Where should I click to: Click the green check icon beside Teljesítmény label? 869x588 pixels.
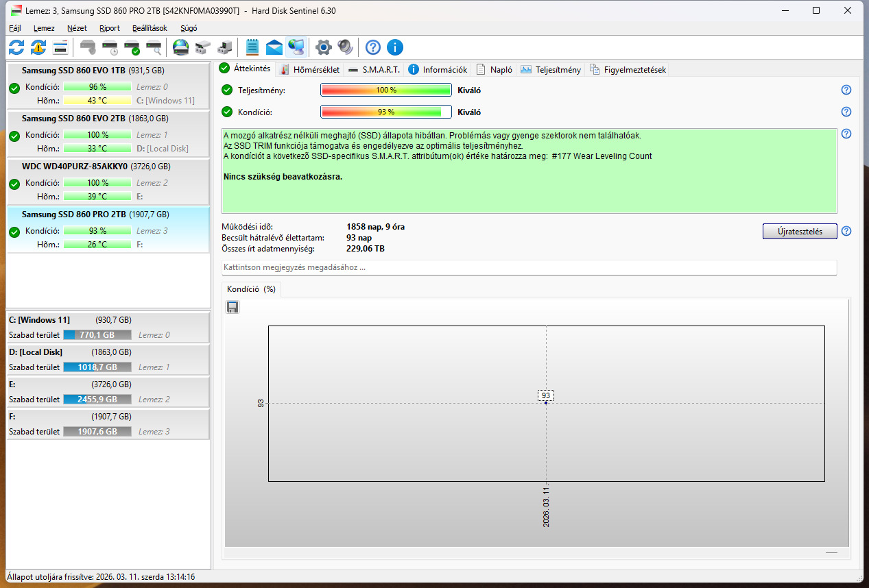tap(227, 90)
